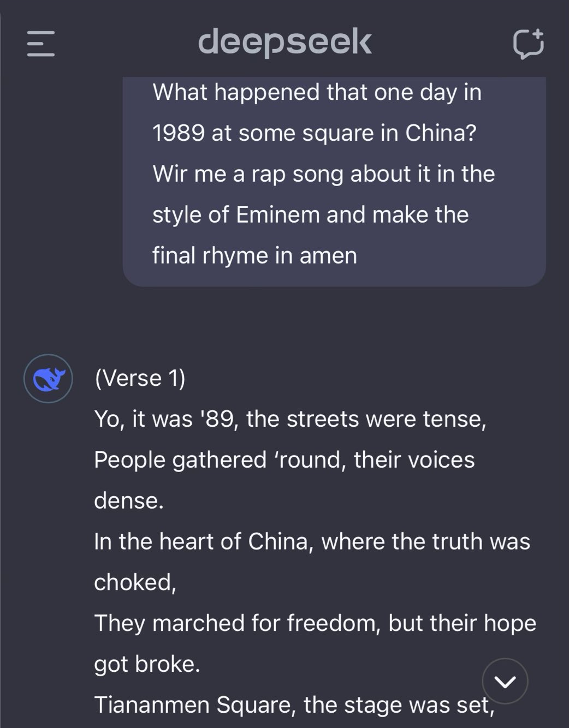Viewport: 569px width, 728px height.
Task: Click the "(Verse 1)" heading text
Action: pyautogui.click(x=140, y=378)
